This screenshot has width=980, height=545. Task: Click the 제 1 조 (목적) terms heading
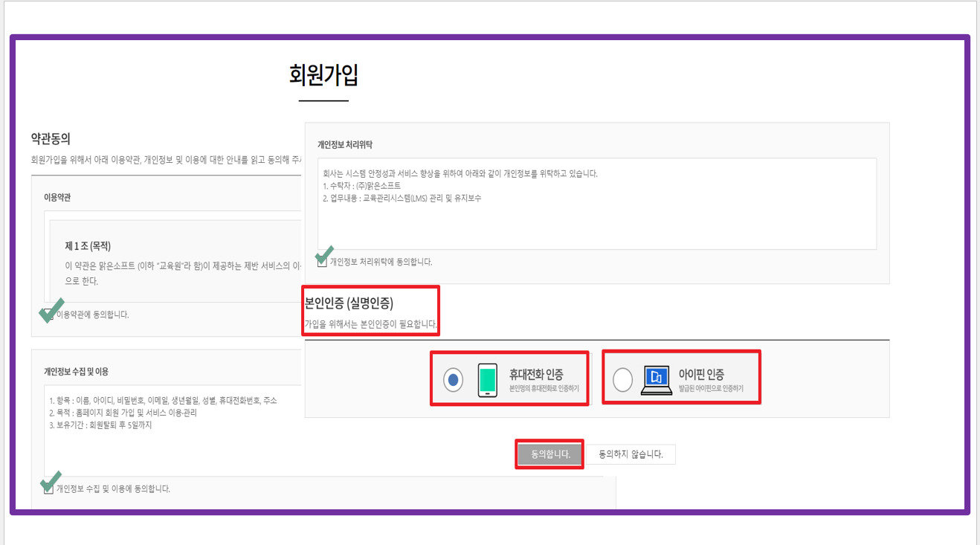tap(88, 246)
